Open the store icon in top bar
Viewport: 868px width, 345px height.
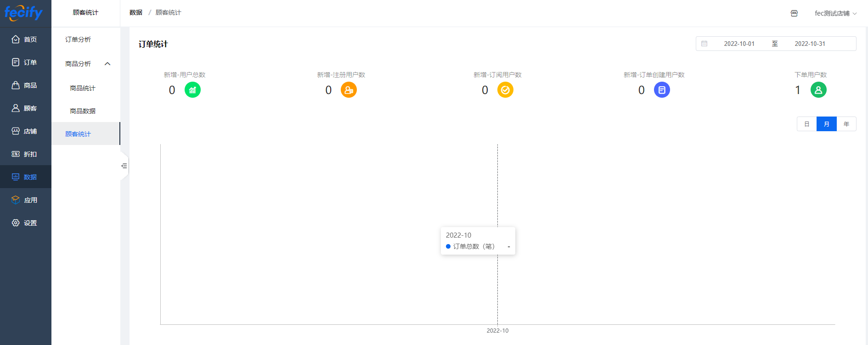(x=794, y=13)
